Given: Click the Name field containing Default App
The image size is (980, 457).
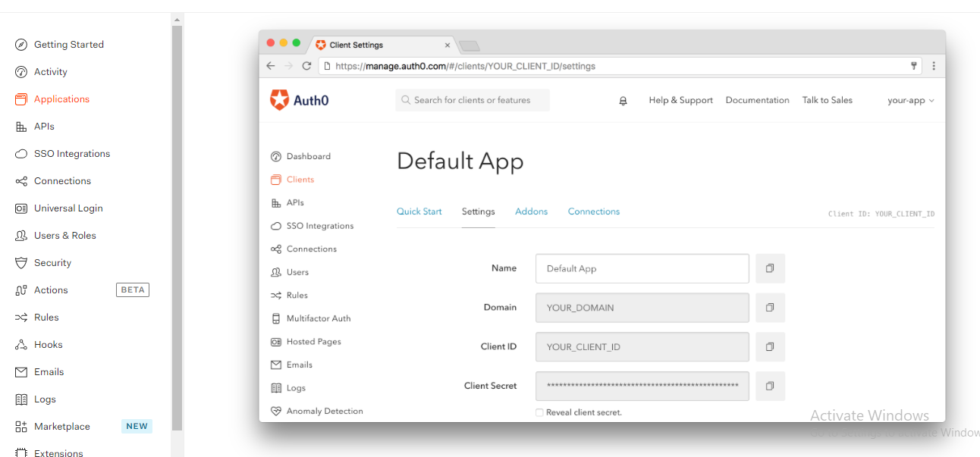Looking at the screenshot, I should tap(642, 268).
